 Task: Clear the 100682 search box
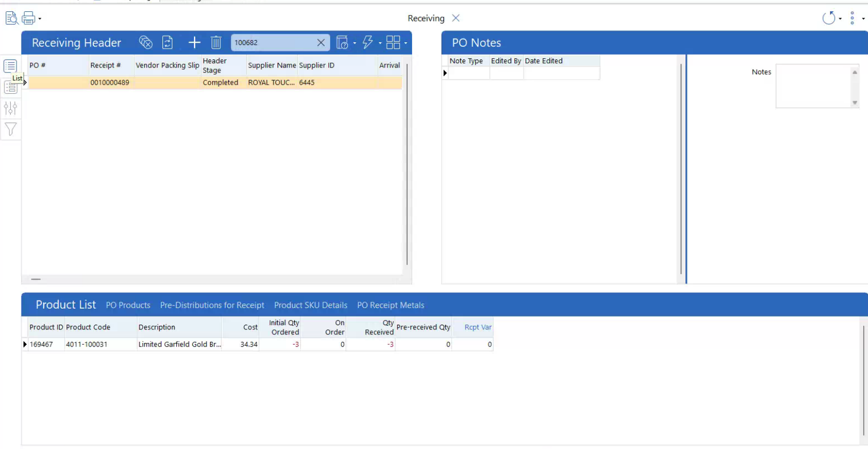coord(321,42)
